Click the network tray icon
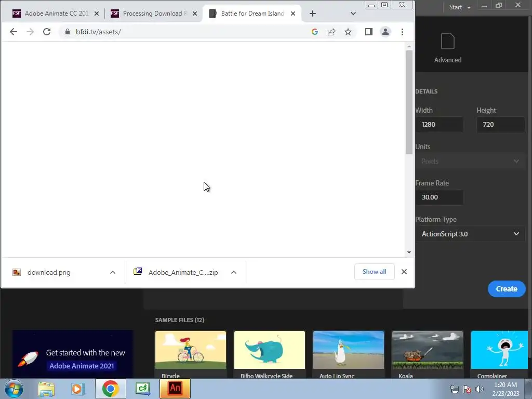Screen dimensions: 532x399 (454, 389)
